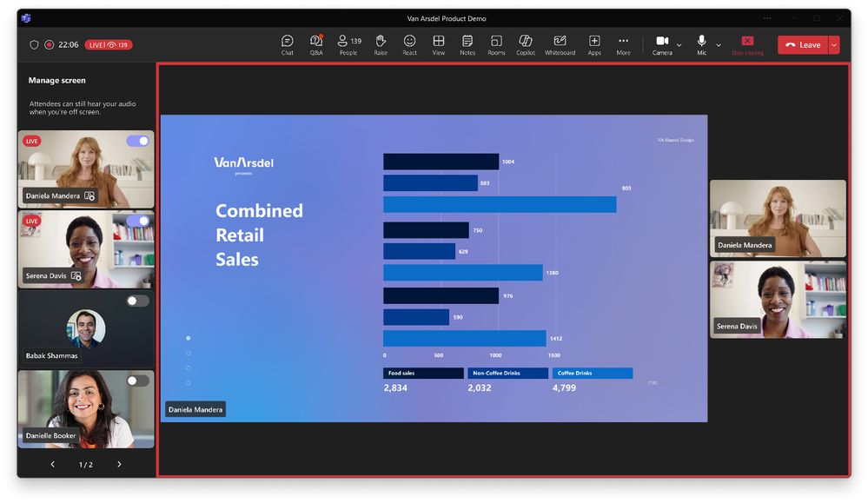Image resolution: width=868 pixels, height=503 pixels.
Task: Open the More options menu
Action: point(623,45)
